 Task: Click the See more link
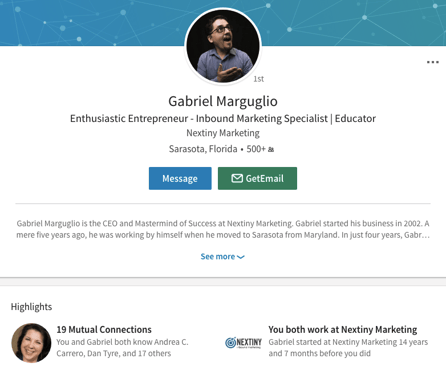pyautogui.click(x=222, y=257)
